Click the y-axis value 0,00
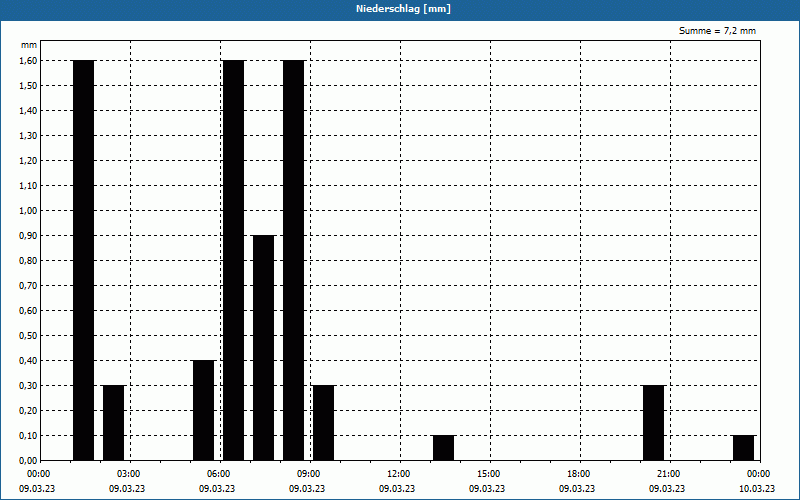The width and height of the screenshot is (800, 500). [x=28, y=461]
